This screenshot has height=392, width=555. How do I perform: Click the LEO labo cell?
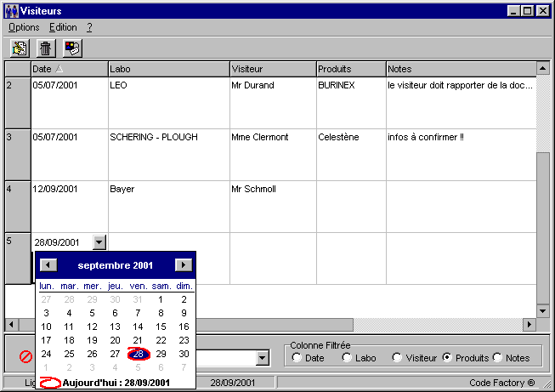click(169, 103)
